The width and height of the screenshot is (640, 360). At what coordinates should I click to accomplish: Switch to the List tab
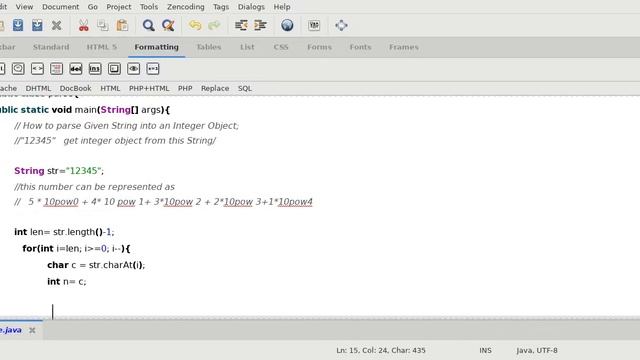[x=247, y=47]
